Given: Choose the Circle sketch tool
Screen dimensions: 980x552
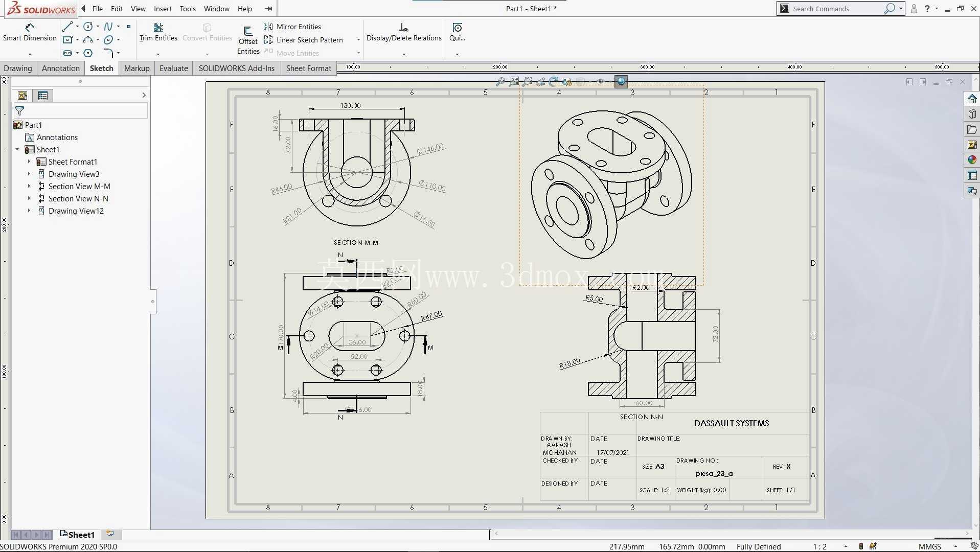Looking at the screenshot, I should (88, 26).
